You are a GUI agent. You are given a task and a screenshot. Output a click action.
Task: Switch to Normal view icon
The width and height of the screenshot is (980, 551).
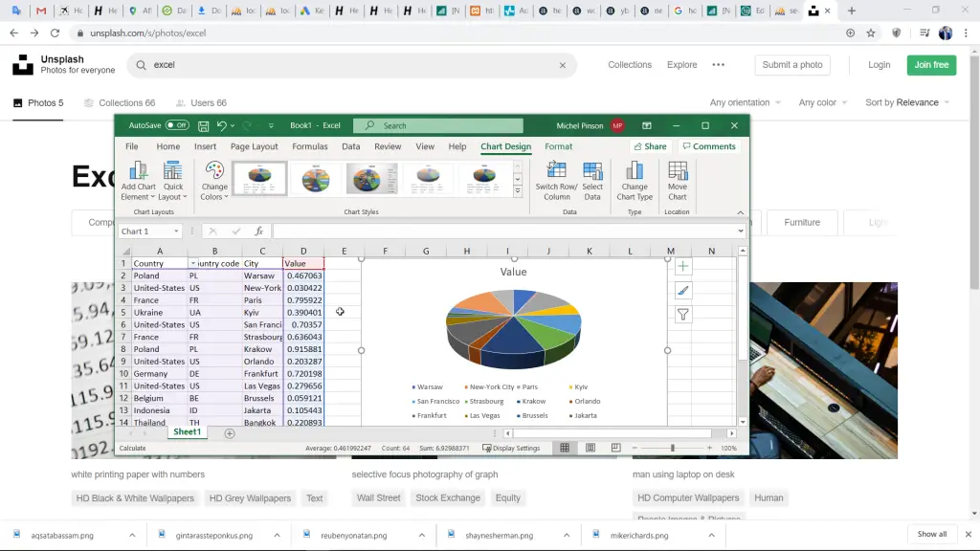click(x=565, y=448)
